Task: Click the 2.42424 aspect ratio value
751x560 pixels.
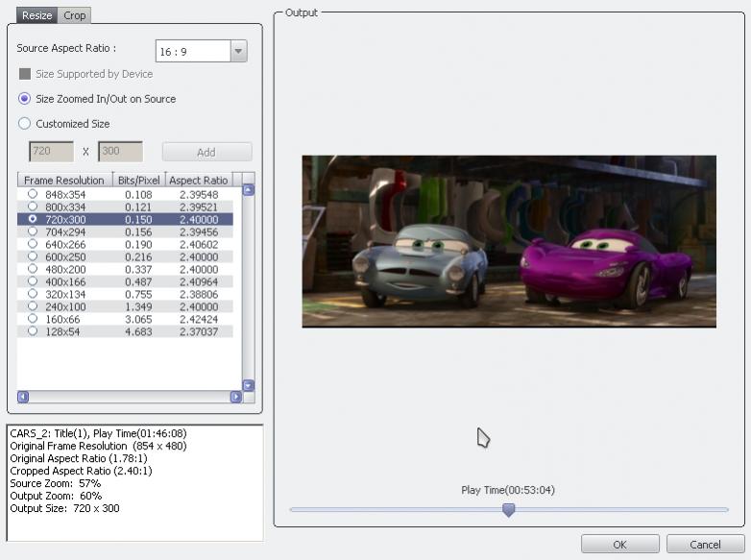Action: click(199, 319)
